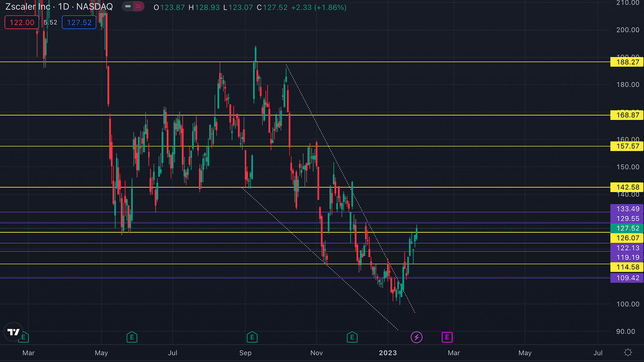Click the Nov label on time axis
Image resolution: width=644 pixels, height=362 pixels.
317,353
